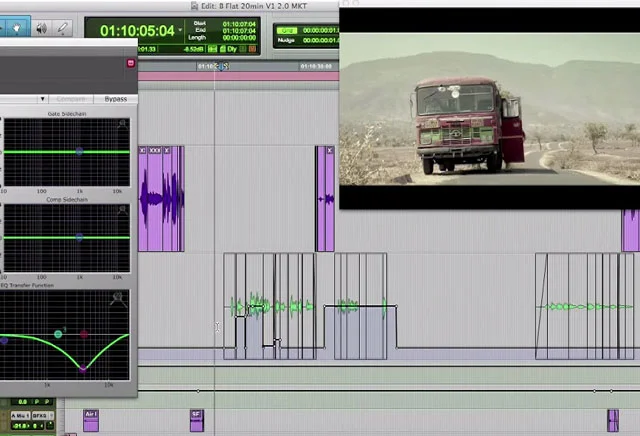
Task: Click the first green status icon beside -8.52dB
Action: tap(212, 49)
